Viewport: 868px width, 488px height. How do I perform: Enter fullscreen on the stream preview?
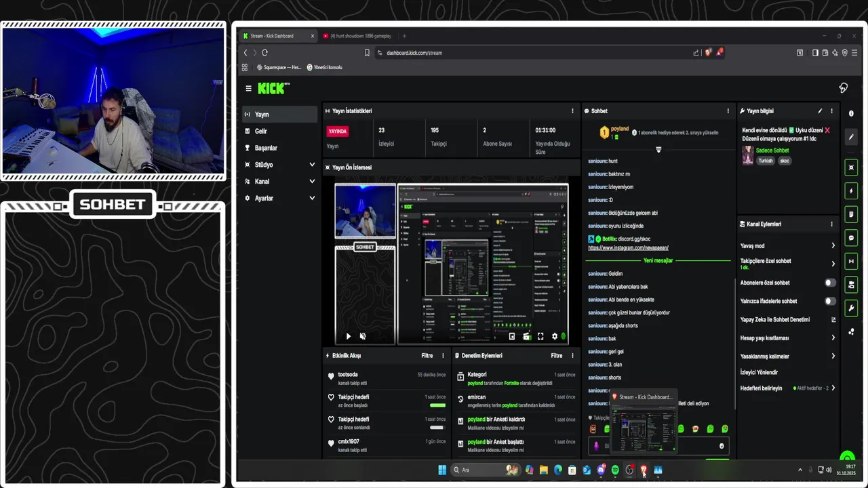coord(540,336)
